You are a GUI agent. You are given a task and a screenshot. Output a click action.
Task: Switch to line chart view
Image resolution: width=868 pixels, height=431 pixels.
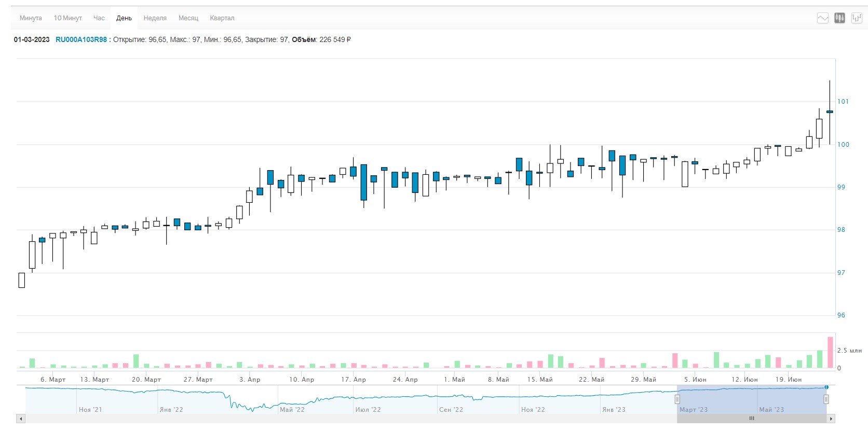click(823, 18)
